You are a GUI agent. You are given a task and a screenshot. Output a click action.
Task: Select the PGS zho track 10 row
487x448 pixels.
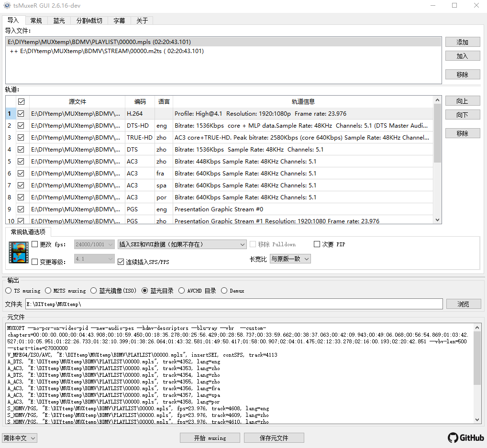point(220,220)
